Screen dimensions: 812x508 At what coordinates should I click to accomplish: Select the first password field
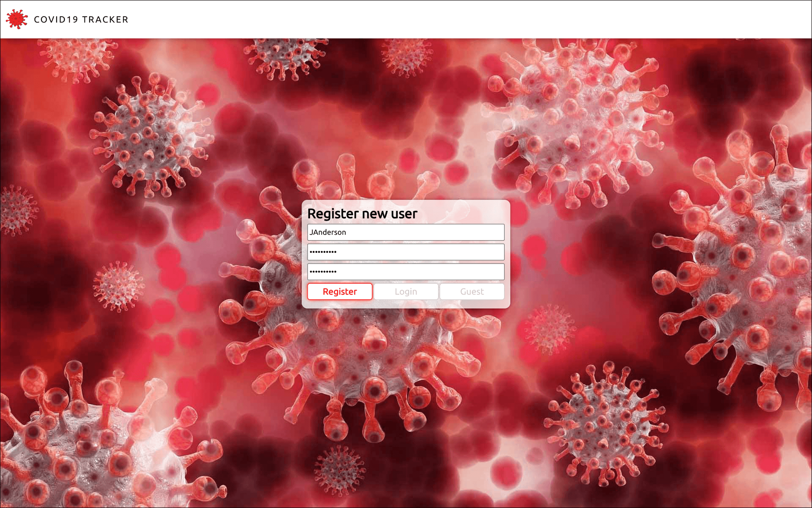(x=406, y=252)
